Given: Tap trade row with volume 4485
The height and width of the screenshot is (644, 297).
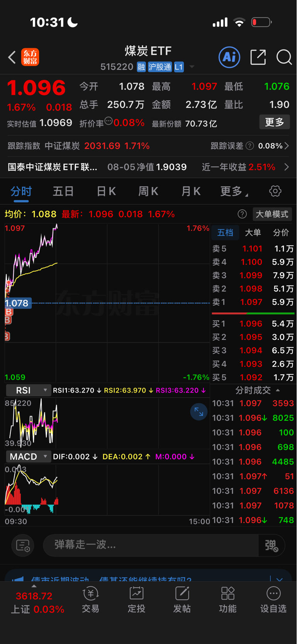Looking at the screenshot, I should [253, 462].
